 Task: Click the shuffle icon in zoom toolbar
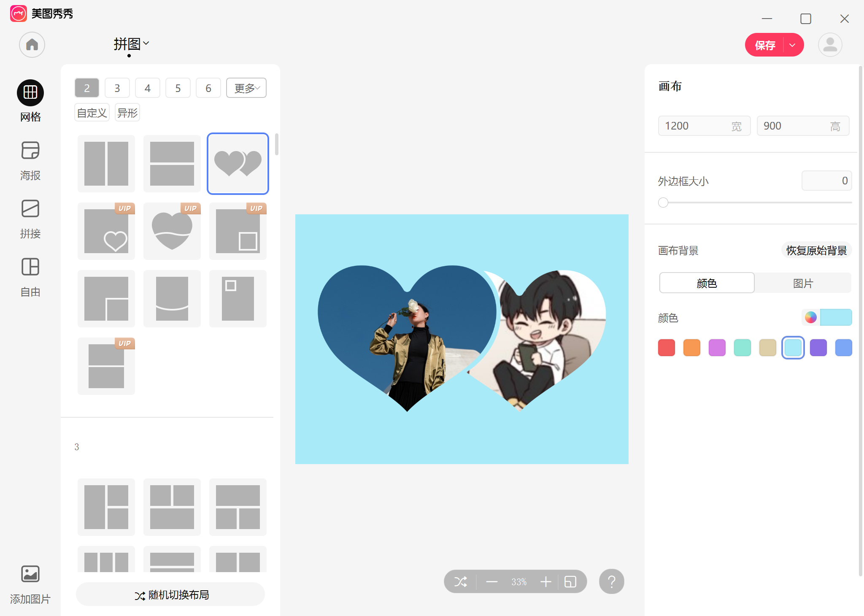pos(460,582)
